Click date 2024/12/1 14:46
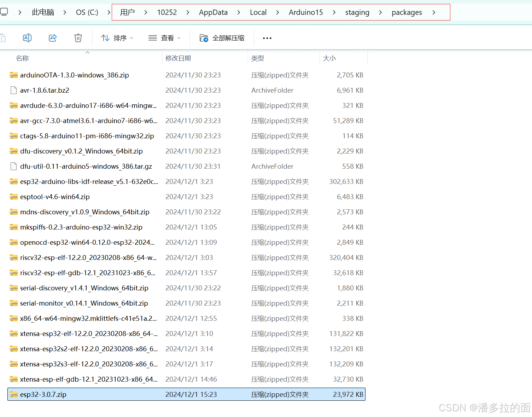This screenshot has width=532, height=417. [x=191, y=379]
